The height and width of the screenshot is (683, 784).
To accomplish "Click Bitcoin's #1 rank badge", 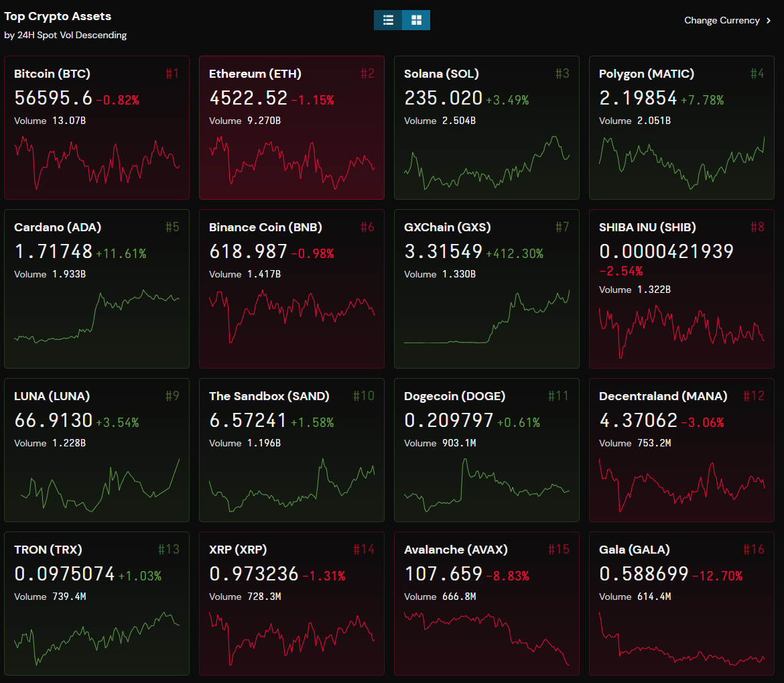I will pos(172,74).
